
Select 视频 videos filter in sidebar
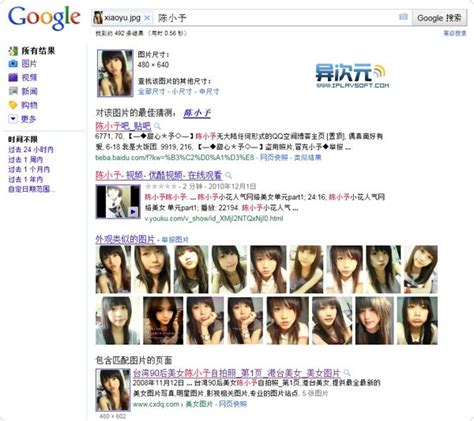(x=29, y=77)
